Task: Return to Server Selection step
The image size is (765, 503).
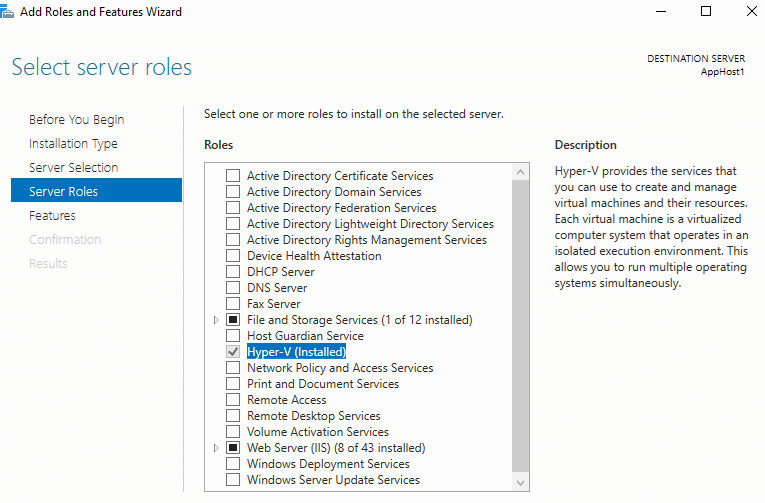Action: pyautogui.click(x=74, y=167)
